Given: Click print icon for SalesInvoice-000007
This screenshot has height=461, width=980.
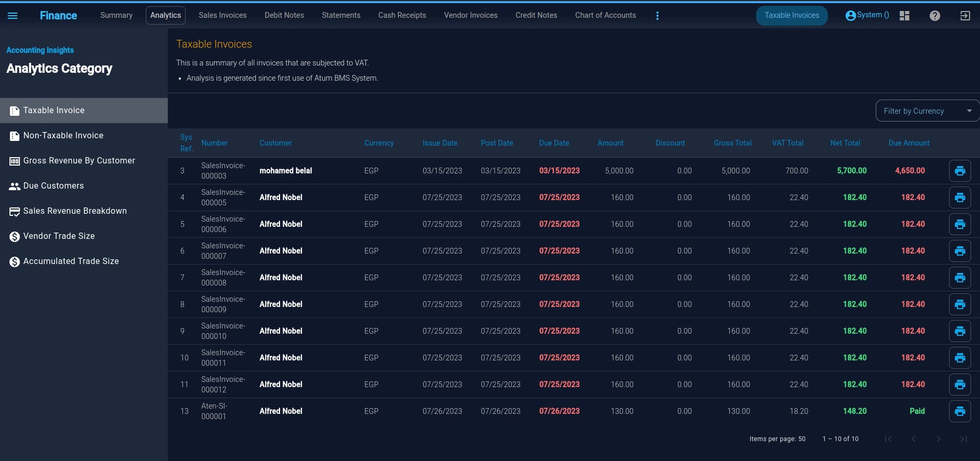Looking at the screenshot, I should pos(960,251).
